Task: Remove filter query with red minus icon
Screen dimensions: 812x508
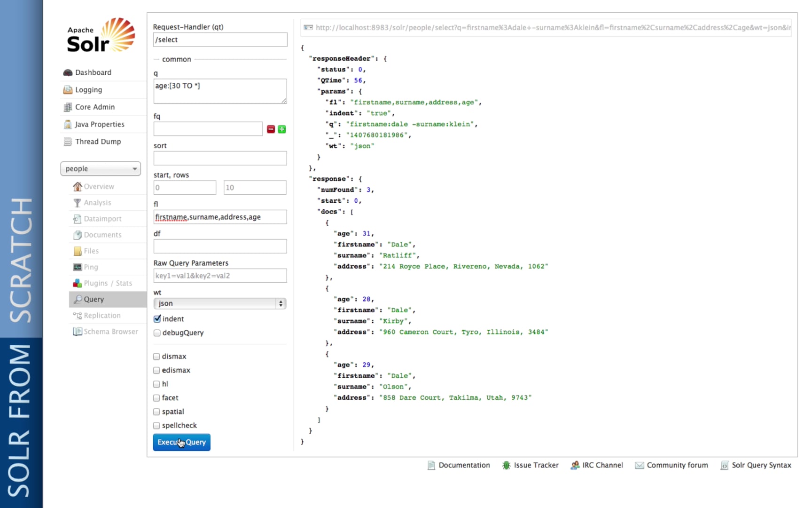Action: 271,129
